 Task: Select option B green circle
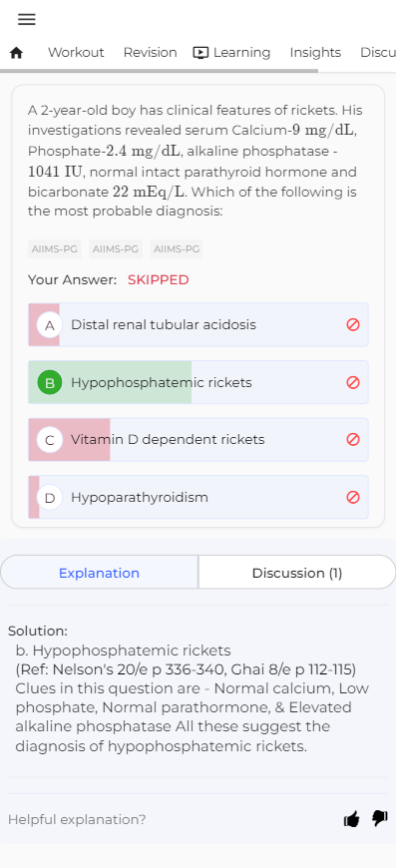point(50,382)
